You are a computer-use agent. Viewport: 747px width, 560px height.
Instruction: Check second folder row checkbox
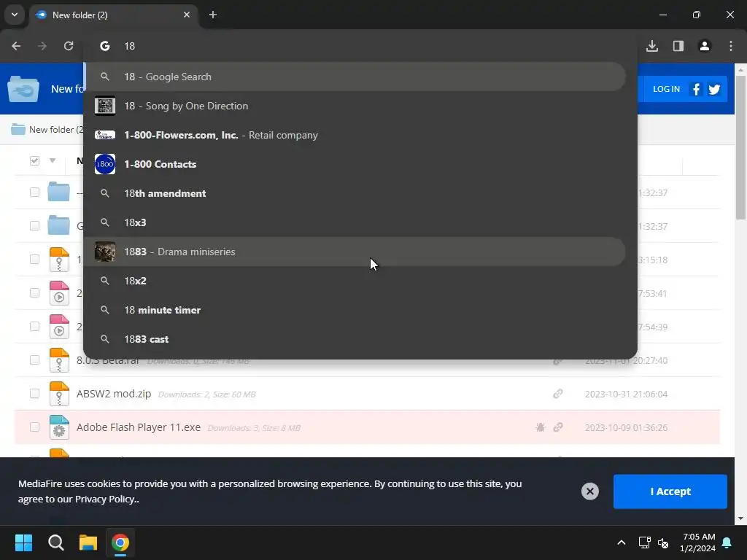click(34, 225)
